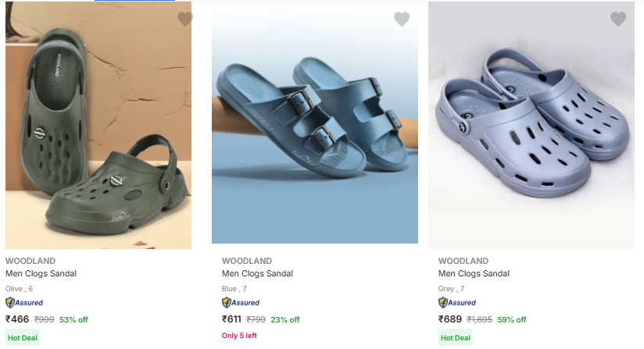
Task: Add grey clogs to wishlist heart
Action: pos(618,19)
